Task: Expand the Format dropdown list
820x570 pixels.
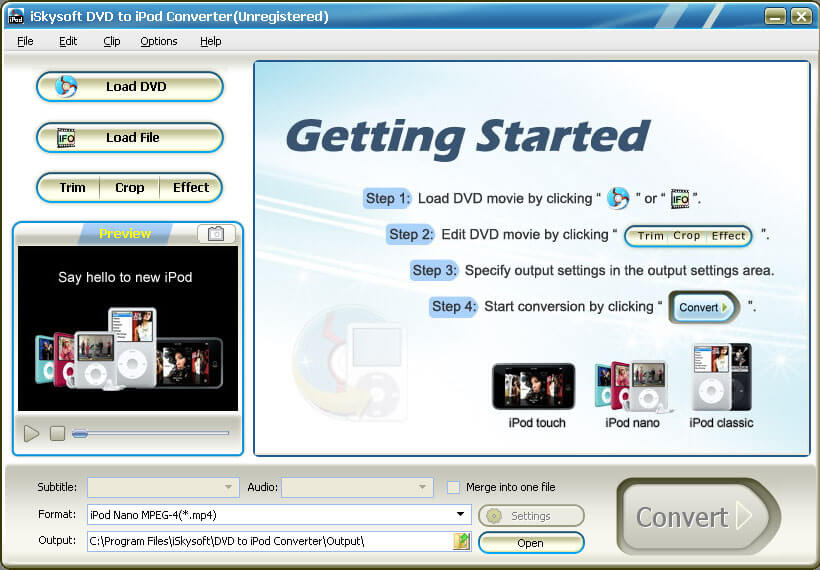Action: (x=461, y=515)
